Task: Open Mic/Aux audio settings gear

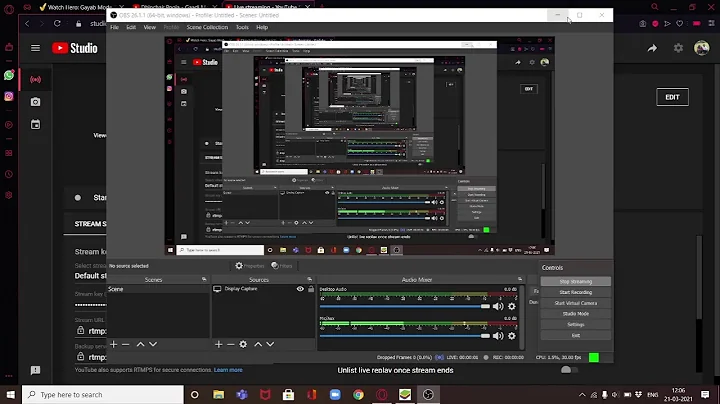Action: (512, 336)
